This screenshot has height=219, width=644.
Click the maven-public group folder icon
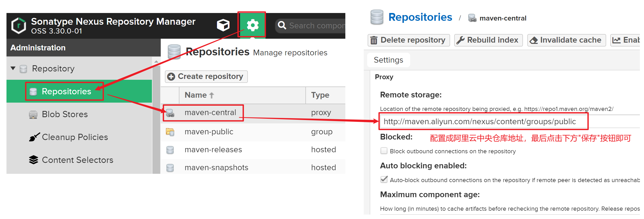pos(170,132)
